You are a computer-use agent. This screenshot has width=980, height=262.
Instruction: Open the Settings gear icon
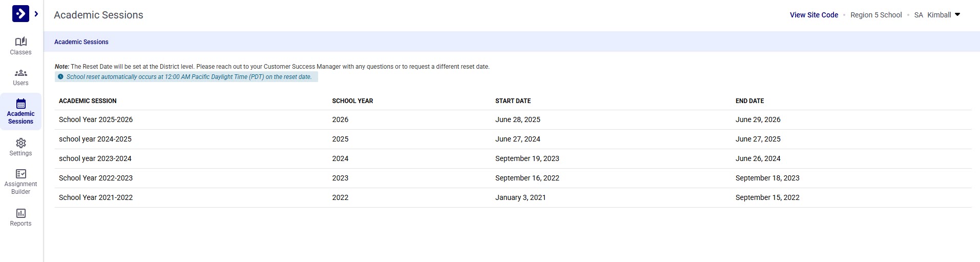20,143
